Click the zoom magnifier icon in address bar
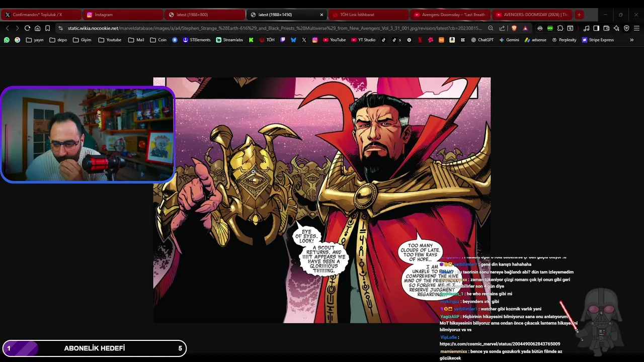The height and width of the screenshot is (362, 644). tap(491, 28)
